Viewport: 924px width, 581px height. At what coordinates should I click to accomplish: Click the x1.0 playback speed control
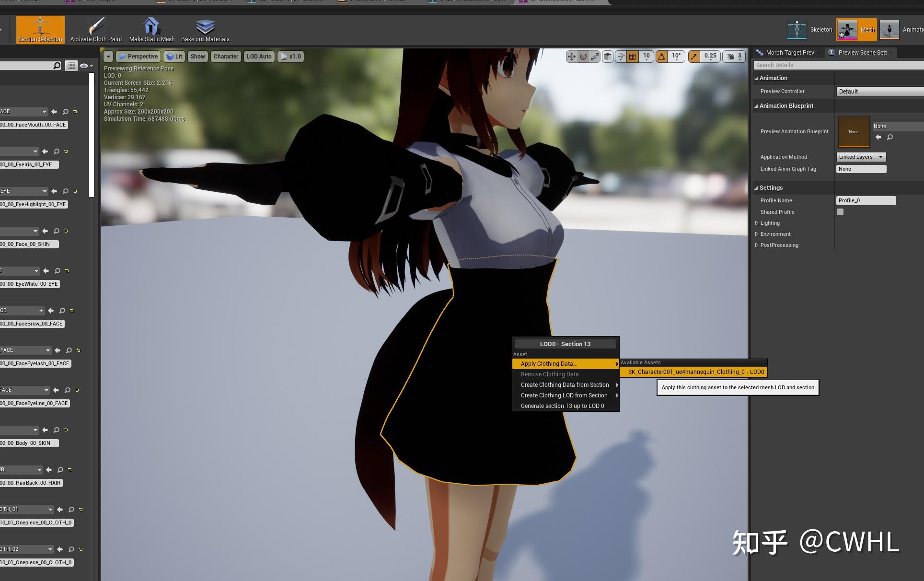coord(291,56)
